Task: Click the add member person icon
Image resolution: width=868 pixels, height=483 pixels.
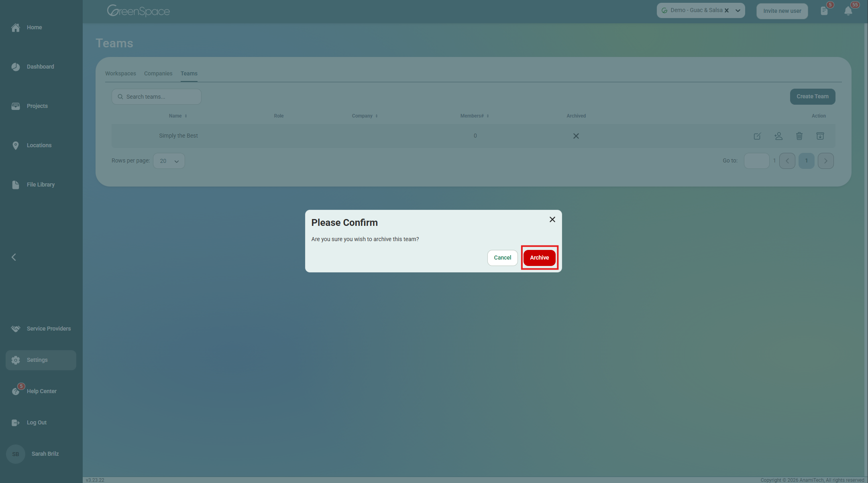Action: coord(778,136)
